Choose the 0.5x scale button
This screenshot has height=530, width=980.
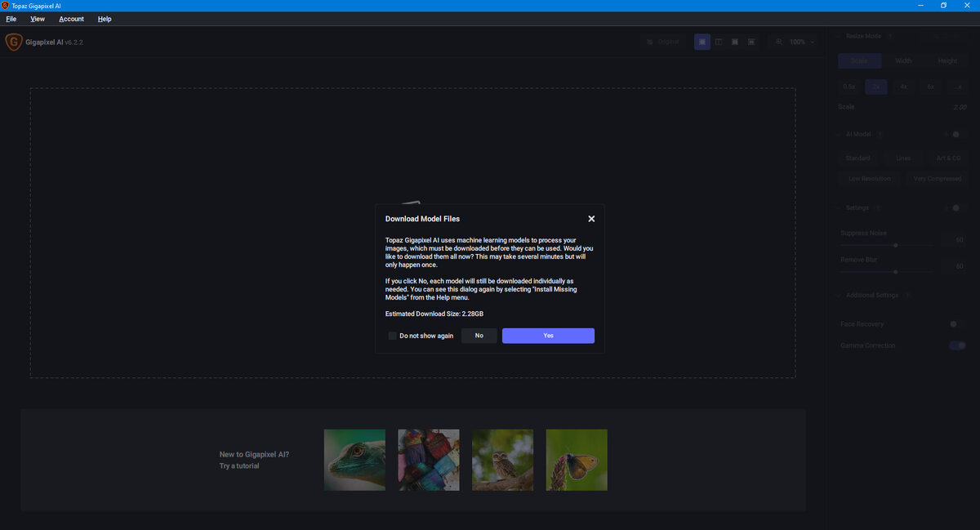click(850, 87)
